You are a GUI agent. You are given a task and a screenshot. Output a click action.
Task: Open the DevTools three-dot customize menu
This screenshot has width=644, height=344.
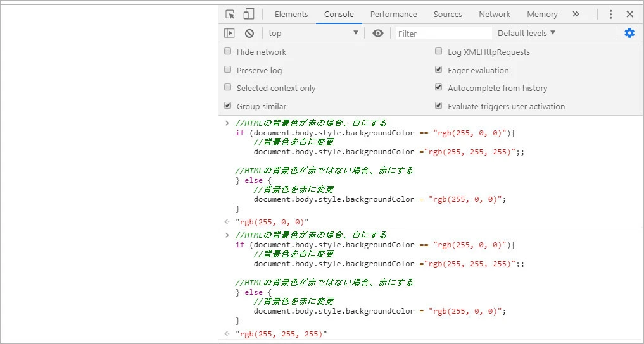click(x=610, y=15)
